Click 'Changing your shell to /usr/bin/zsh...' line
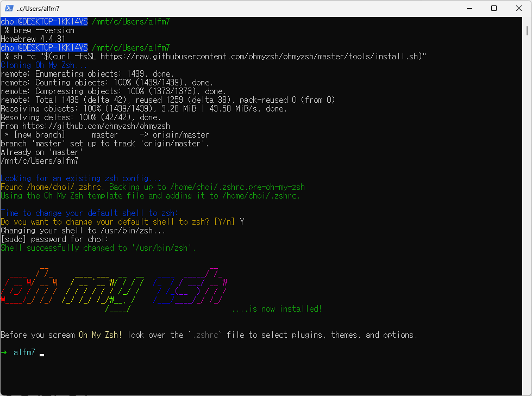 (83, 231)
